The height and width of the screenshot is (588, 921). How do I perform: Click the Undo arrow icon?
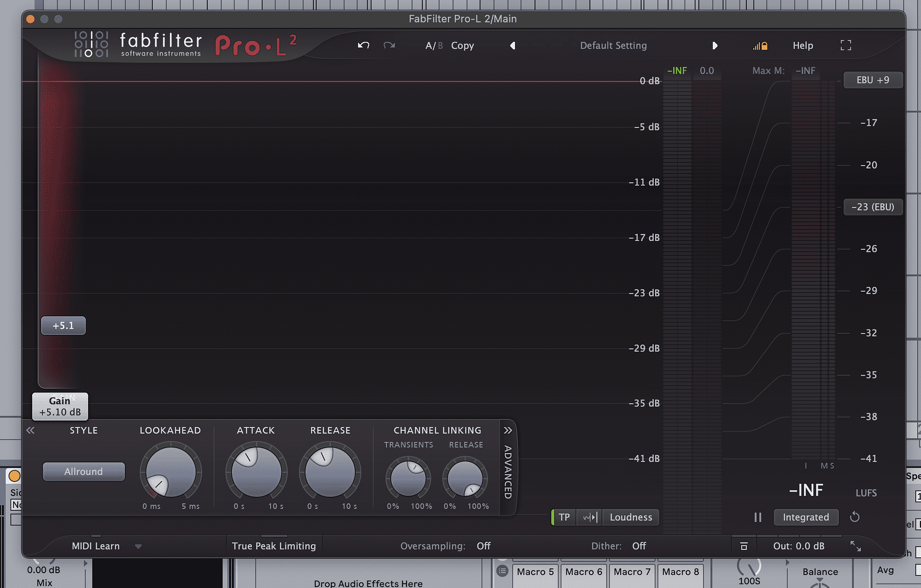[x=363, y=45]
